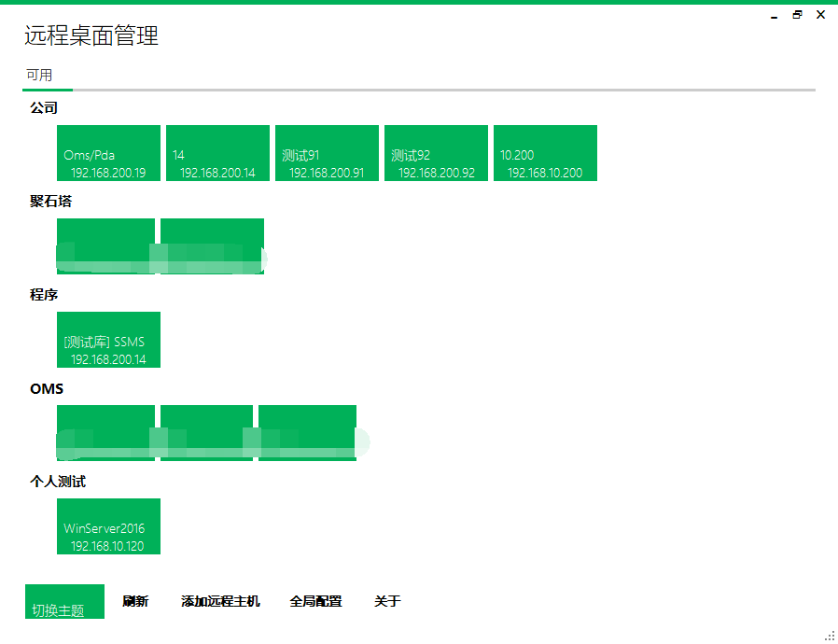
Task: Open remote desktop 14 at 192.168.200.14
Action: (x=216, y=153)
